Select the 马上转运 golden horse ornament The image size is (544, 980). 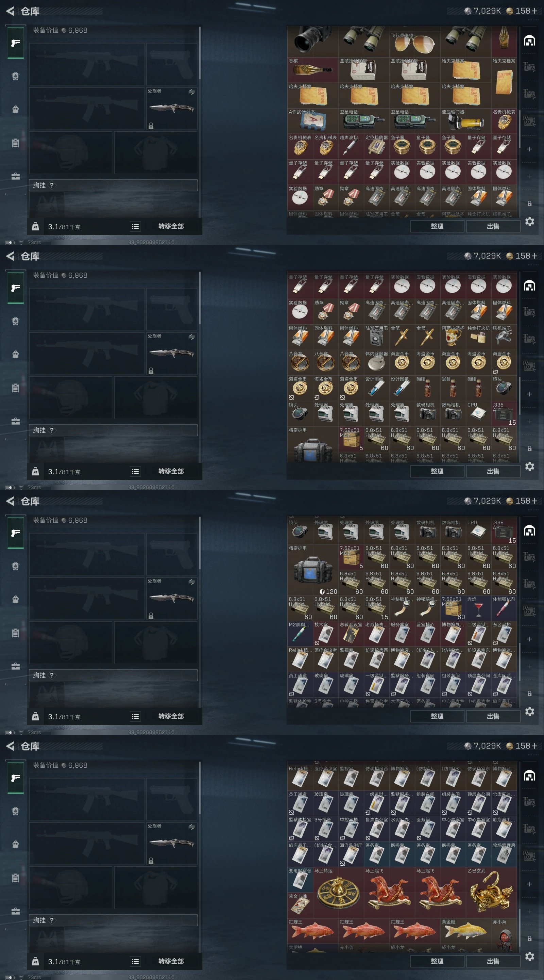pos(338,893)
